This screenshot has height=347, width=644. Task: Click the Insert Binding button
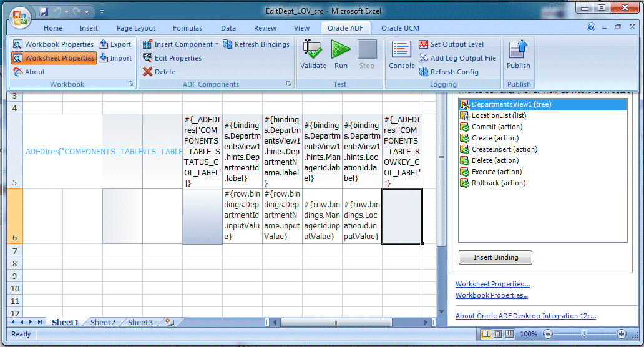(x=495, y=258)
